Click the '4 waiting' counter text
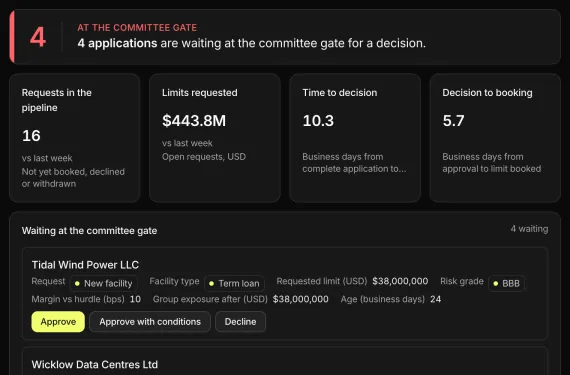The height and width of the screenshot is (375, 570). [529, 229]
